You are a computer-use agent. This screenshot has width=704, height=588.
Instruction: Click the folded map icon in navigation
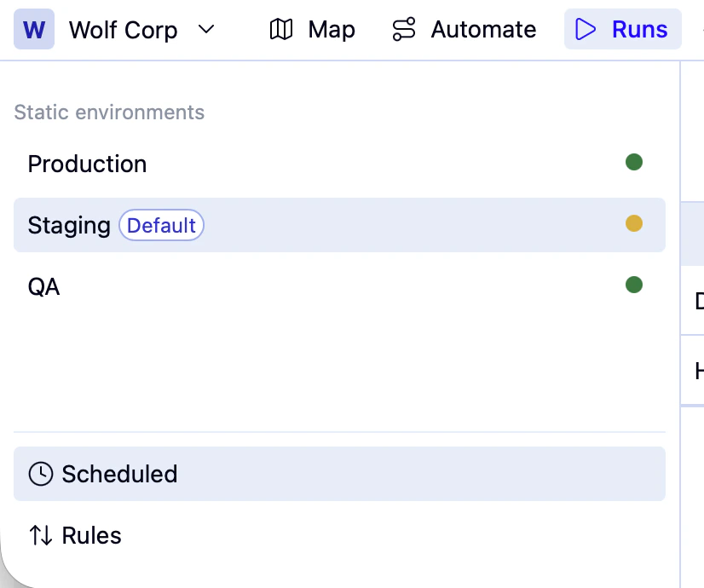tap(281, 30)
